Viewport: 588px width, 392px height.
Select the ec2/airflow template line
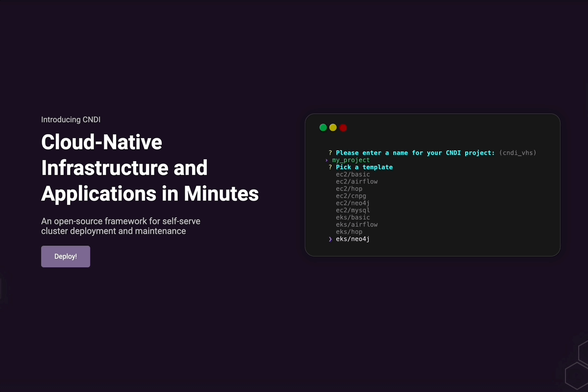(x=357, y=182)
